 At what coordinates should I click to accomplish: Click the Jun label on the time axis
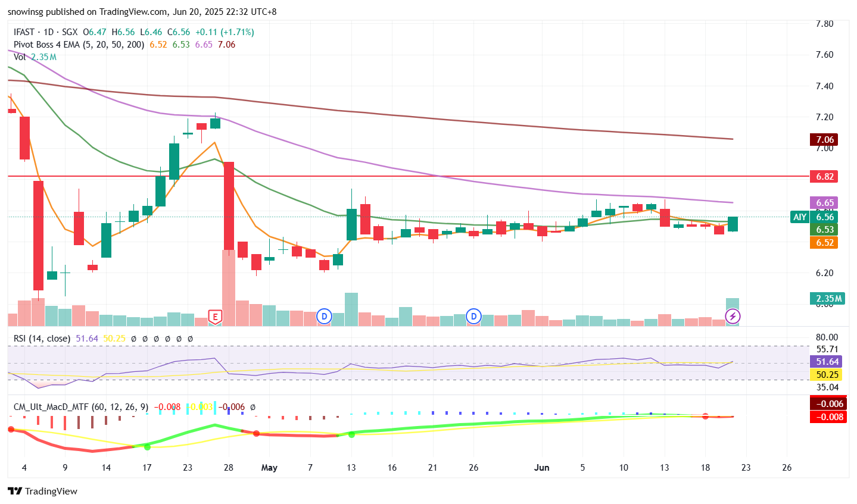[541, 468]
